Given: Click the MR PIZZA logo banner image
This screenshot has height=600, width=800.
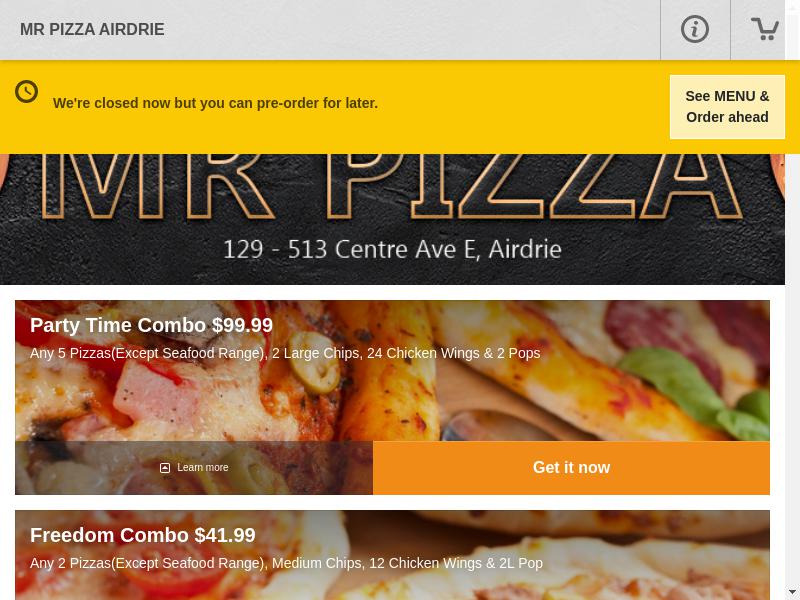Looking at the screenshot, I should (x=392, y=219).
